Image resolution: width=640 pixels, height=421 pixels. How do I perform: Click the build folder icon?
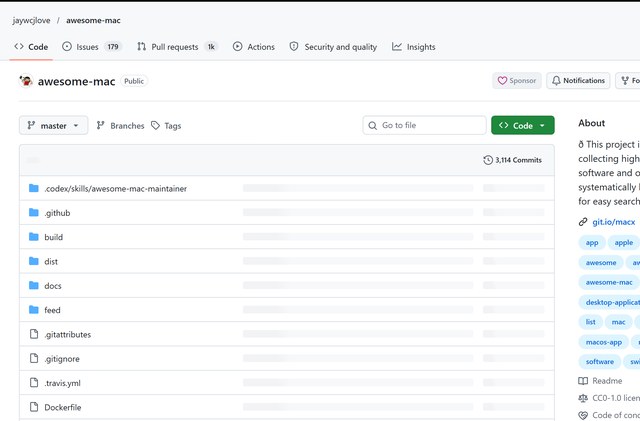click(34, 237)
